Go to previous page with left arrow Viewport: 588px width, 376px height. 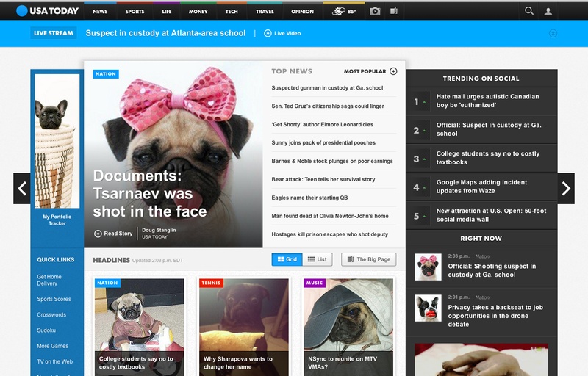pyautogui.click(x=22, y=189)
